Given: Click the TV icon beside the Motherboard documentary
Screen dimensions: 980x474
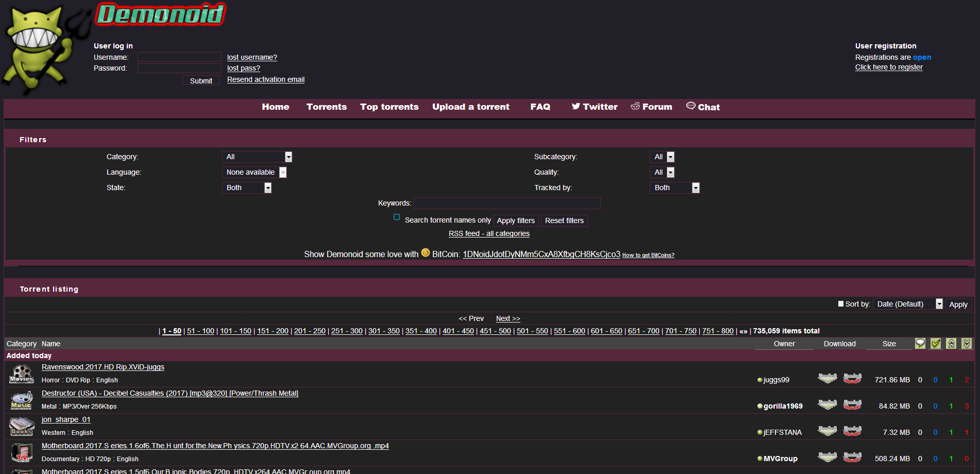Looking at the screenshot, I should pos(21,453).
